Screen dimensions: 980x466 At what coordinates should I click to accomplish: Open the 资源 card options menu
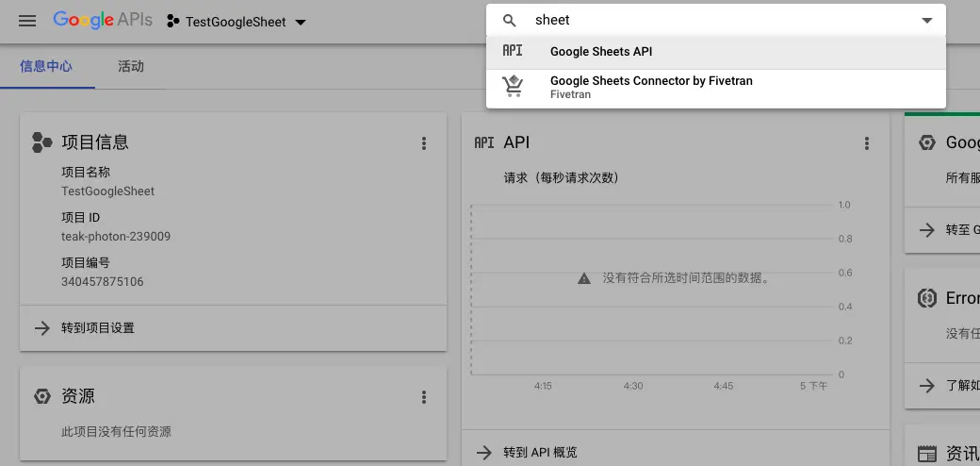coord(424,396)
